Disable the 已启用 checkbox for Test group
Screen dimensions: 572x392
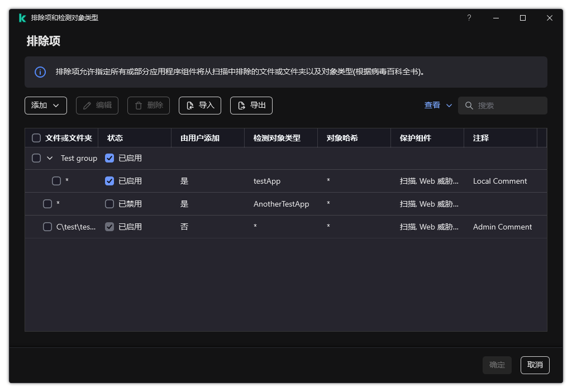point(109,158)
